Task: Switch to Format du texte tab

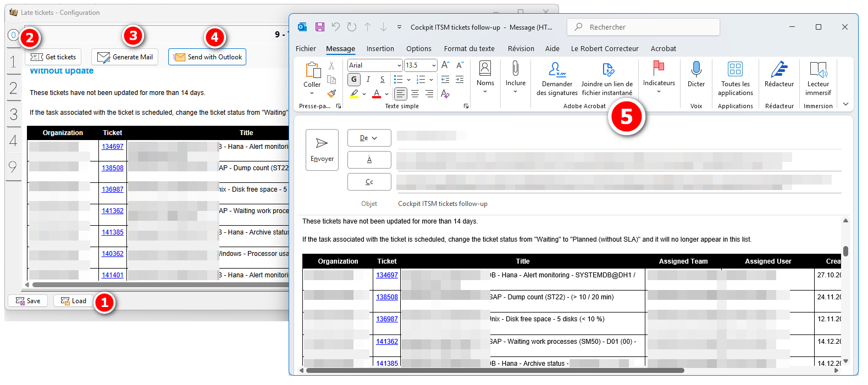Action: (469, 49)
